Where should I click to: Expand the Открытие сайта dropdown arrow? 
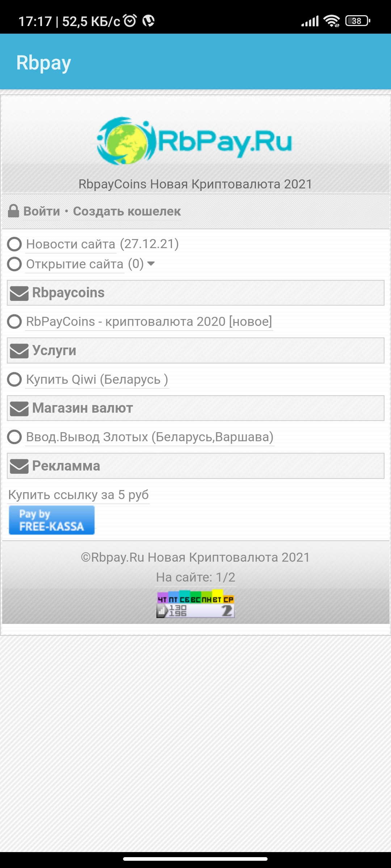pos(151,264)
